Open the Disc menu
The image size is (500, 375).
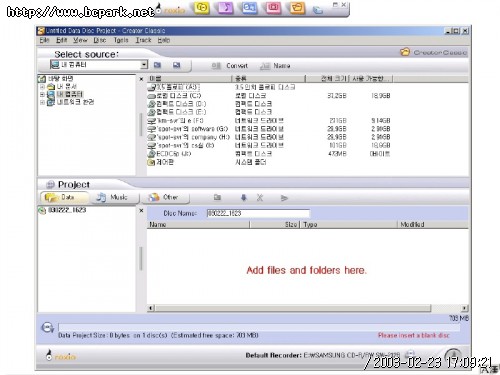pos(100,40)
